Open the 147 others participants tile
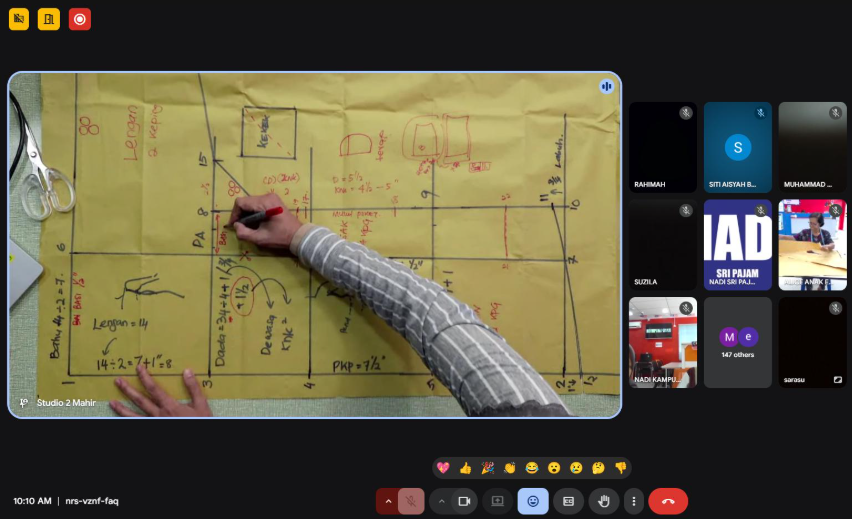Viewport: 852px width, 519px height. point(738,342)
